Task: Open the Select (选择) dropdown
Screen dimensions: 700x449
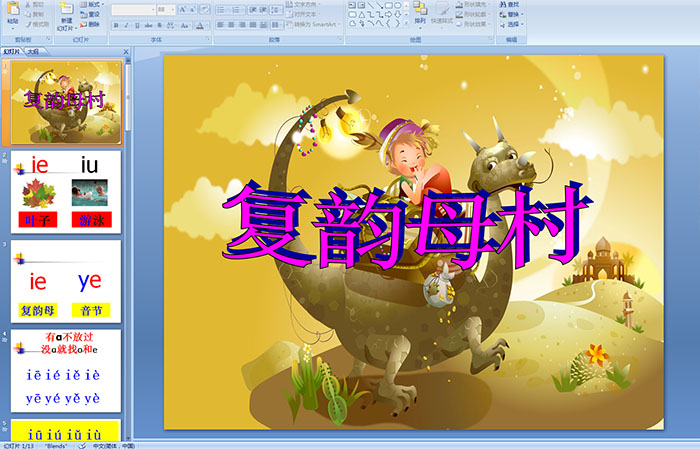Action: [511, 24]
